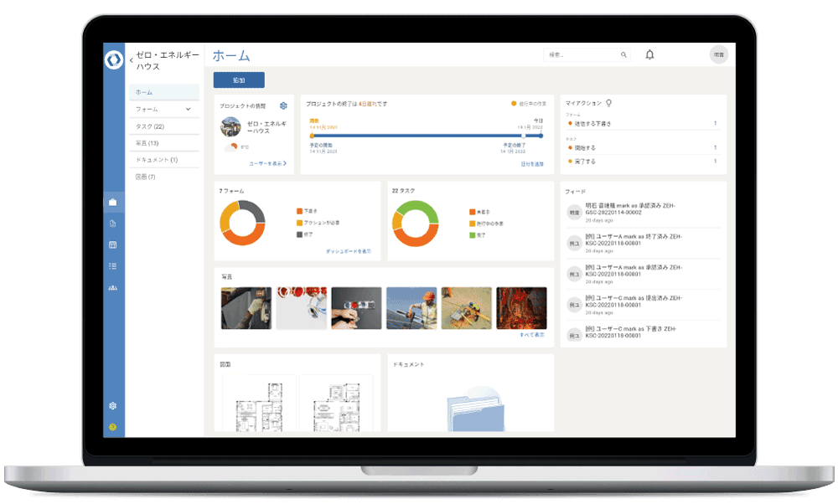
Task: Open the notifications bell
Action: tap(649, 55)
